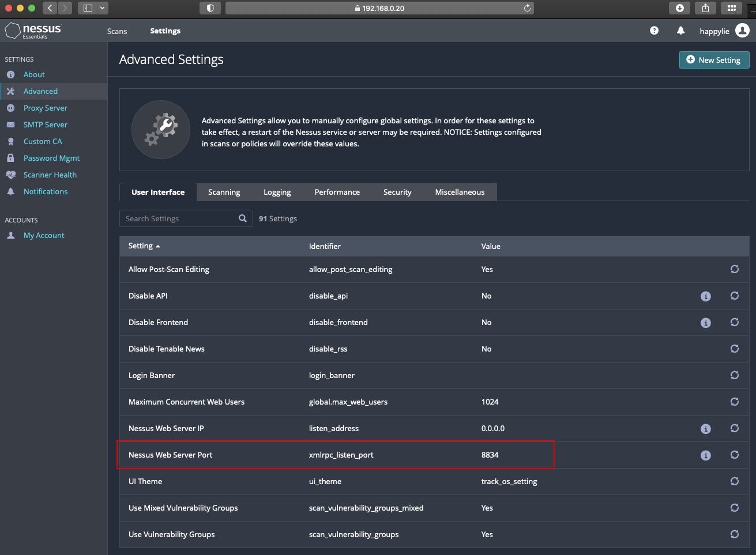Sort by the Value column header
The width and height of the screenshot is (756, 555).
[x=491, y=246]
